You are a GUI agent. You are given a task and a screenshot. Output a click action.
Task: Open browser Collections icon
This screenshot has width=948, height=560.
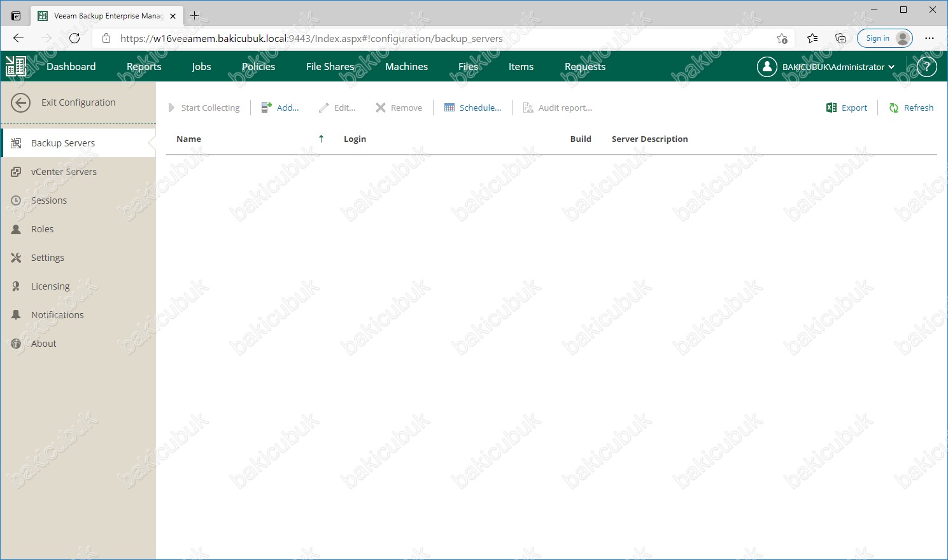840,38
